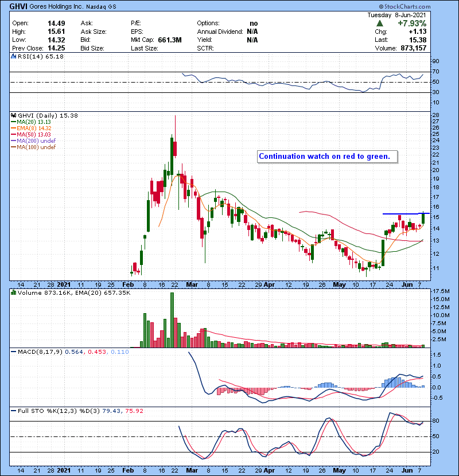Click the stochastic %K value 79.43
The width and height of the screenshot is (459, 476).
click(x=111, y=411)
